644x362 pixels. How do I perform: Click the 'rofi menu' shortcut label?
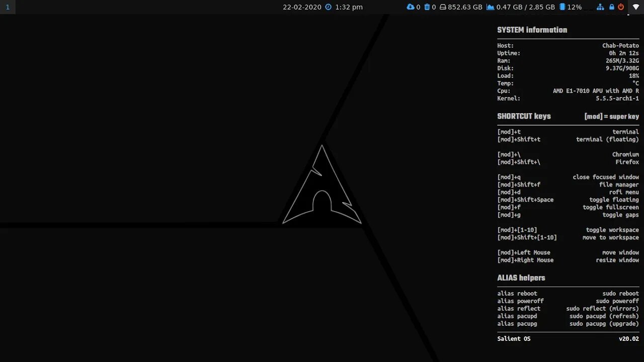pyautogui.click(x=624, y=192)
